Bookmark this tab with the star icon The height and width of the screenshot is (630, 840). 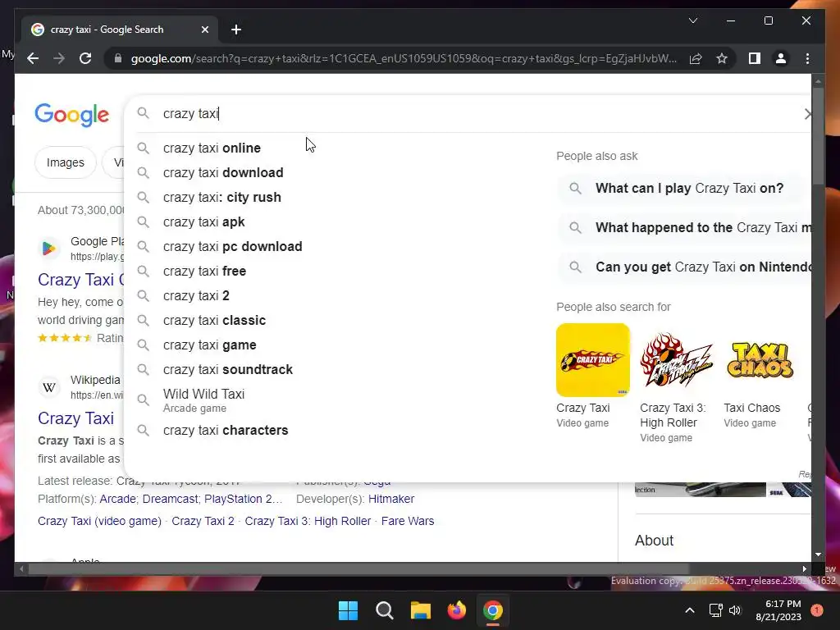722,58
